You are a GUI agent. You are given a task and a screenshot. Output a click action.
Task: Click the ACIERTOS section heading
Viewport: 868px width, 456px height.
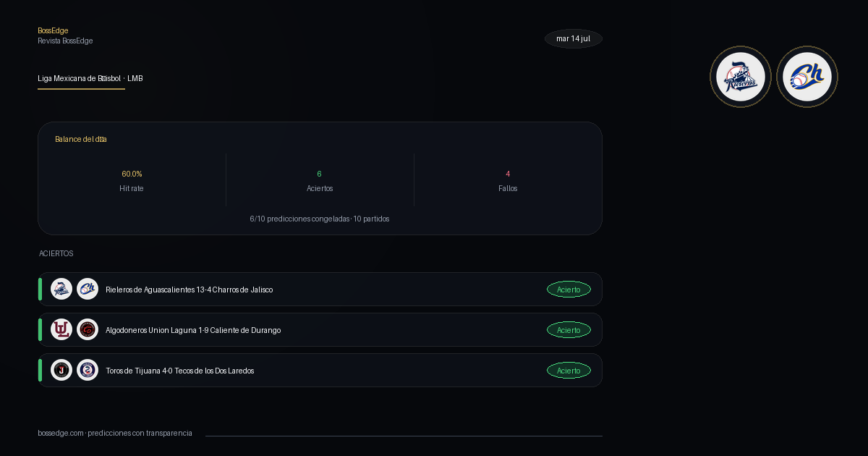56,253
